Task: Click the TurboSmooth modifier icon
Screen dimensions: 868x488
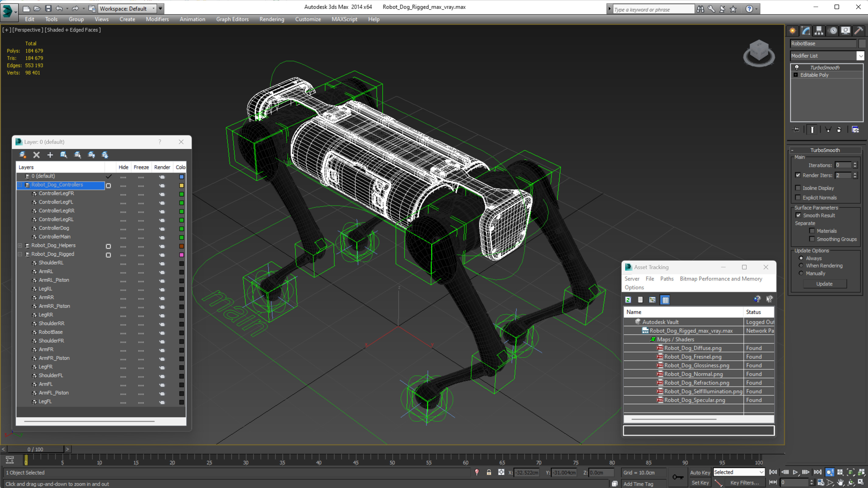Action: (x=797, y=67)
